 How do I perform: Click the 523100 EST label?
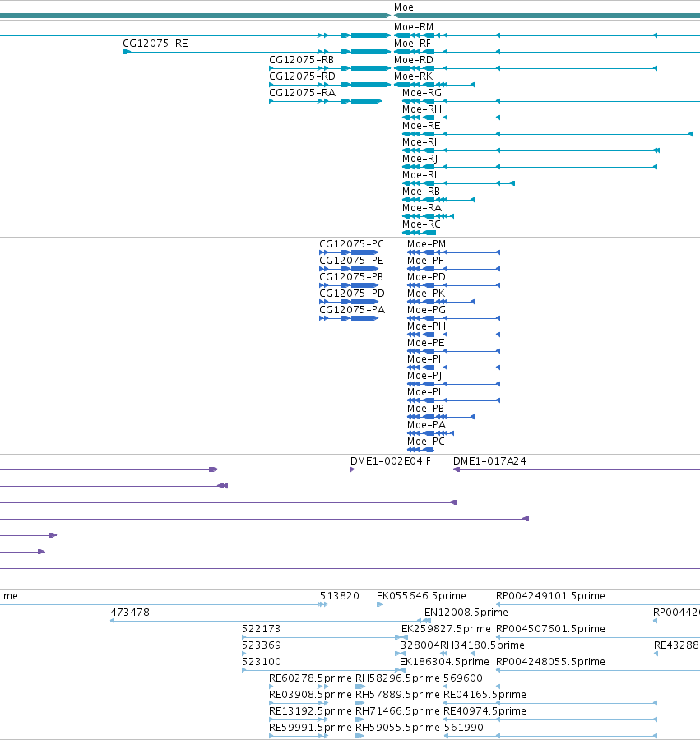click(x=261, y=662)
